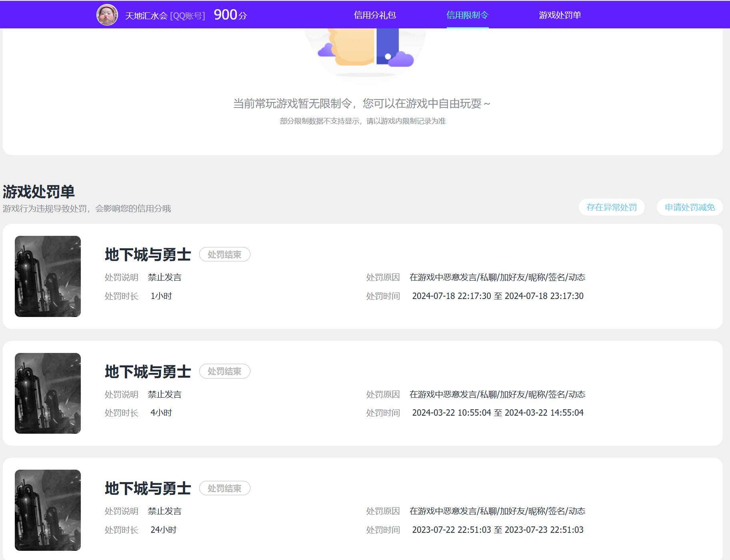This screenshot has width=730, height=560.
Task: Click the 900分 credit score
Action: pos(230,15)
